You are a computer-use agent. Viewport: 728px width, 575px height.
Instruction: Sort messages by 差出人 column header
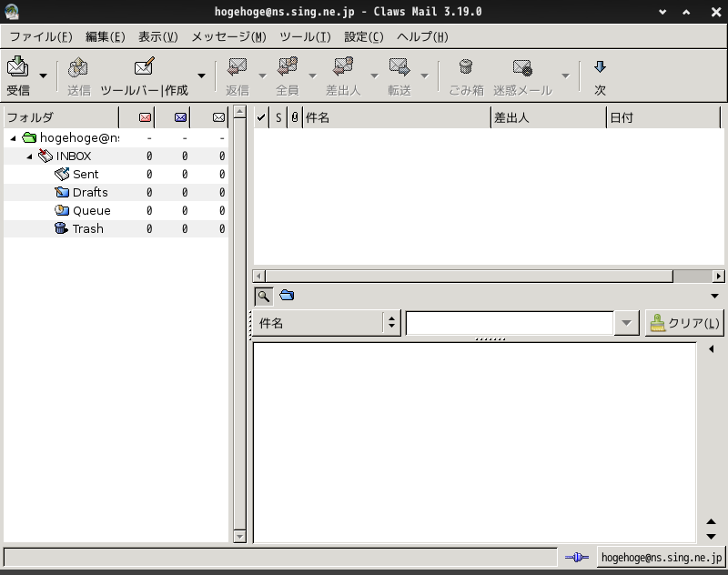(549, 117)
